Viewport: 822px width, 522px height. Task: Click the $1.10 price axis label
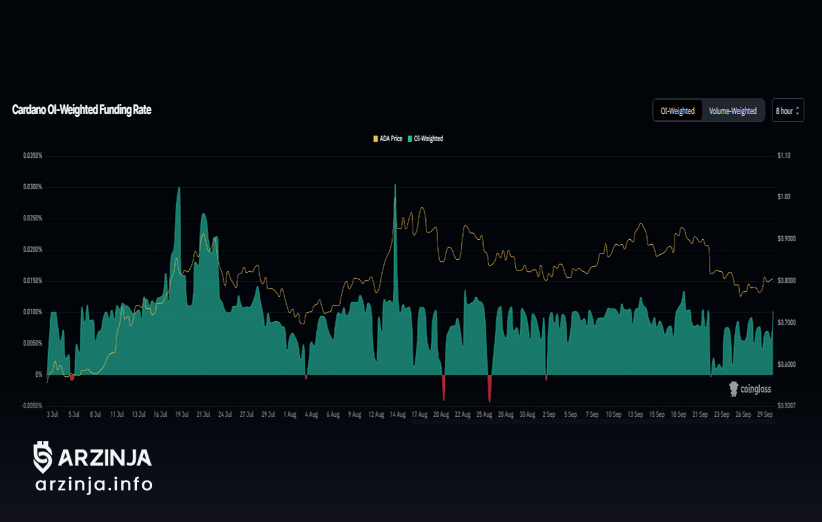click(x=783, y=156)
